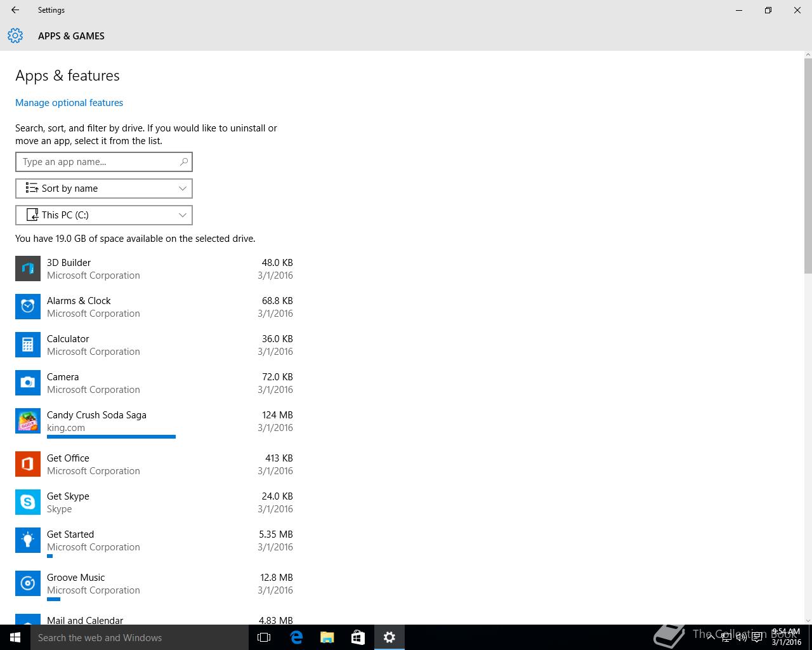Viewport: 812px width, 650px height.
Task: Open Task View from the taskbar
Action: pyautogui.click(x=264, y=637)
